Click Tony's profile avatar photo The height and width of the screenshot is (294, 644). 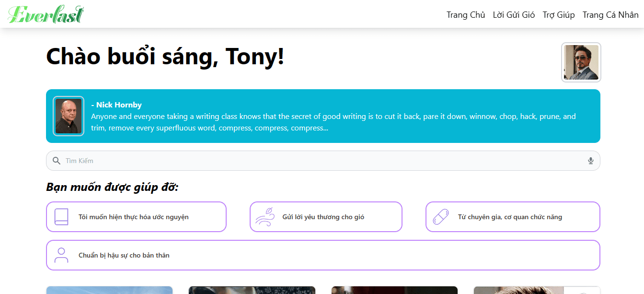tap(581, 62)
